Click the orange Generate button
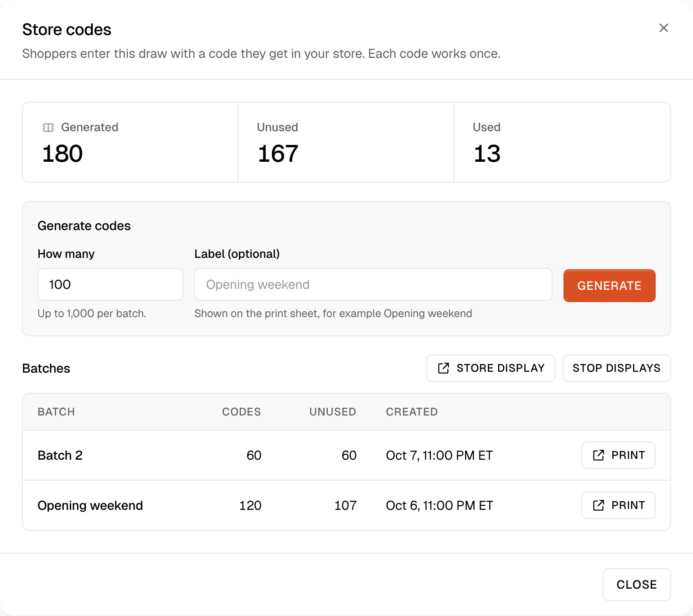 pos(610,286)
